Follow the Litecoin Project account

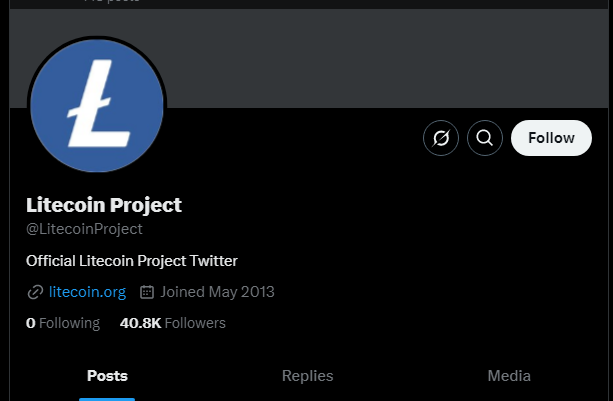click(x=551, y=138)
